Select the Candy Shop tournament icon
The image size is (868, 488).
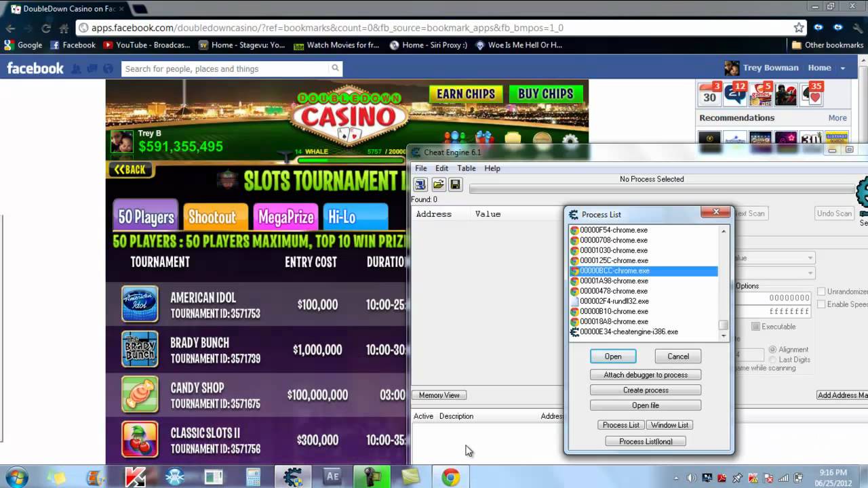pyautogui.click(x=140, y=394)
